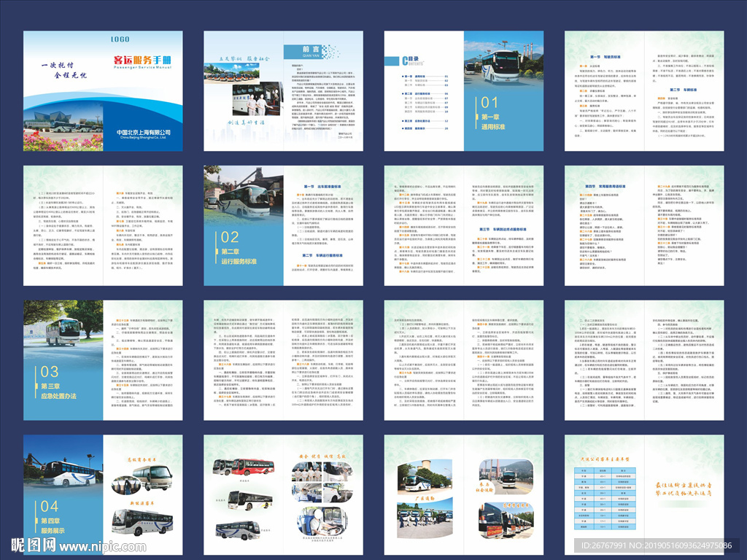Select the ID number text at bottom right
This screenshot has width=747, height=560.
(x=654, y=546)
